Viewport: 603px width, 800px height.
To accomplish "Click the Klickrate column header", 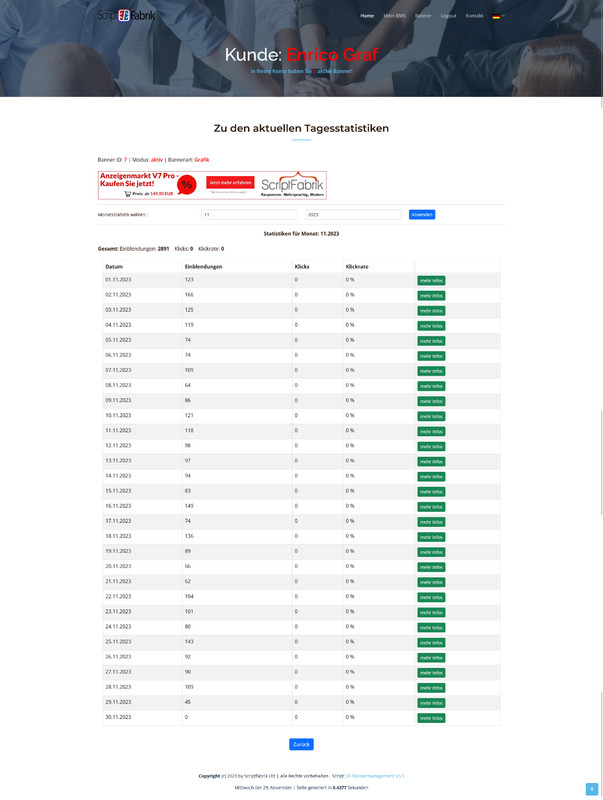I will click(357, 267).
